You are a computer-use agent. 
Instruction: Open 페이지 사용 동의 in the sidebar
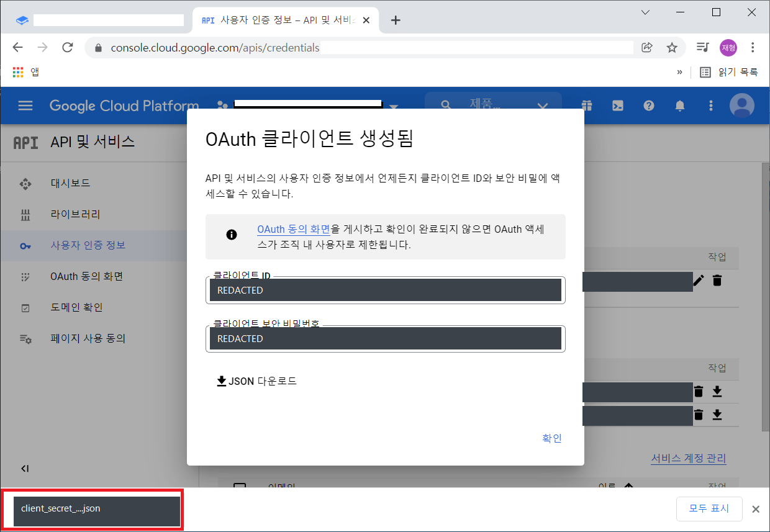click(x=88, y=338)
